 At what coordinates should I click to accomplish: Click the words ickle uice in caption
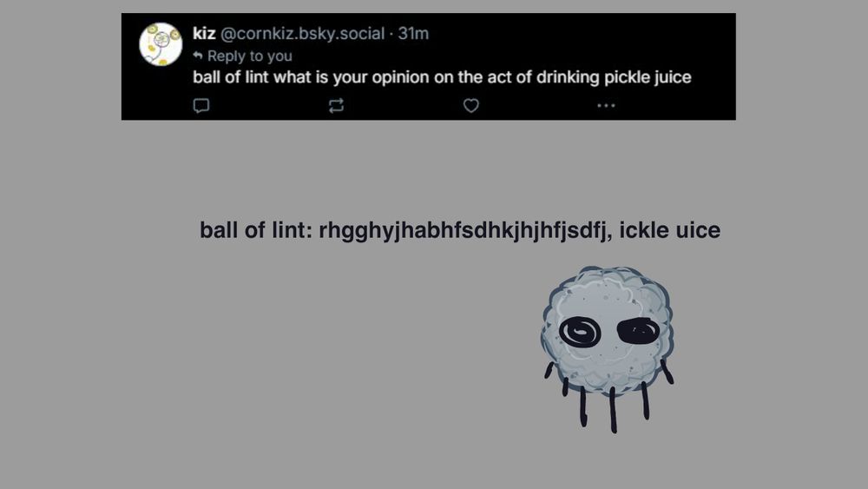(x=670, y=230)
